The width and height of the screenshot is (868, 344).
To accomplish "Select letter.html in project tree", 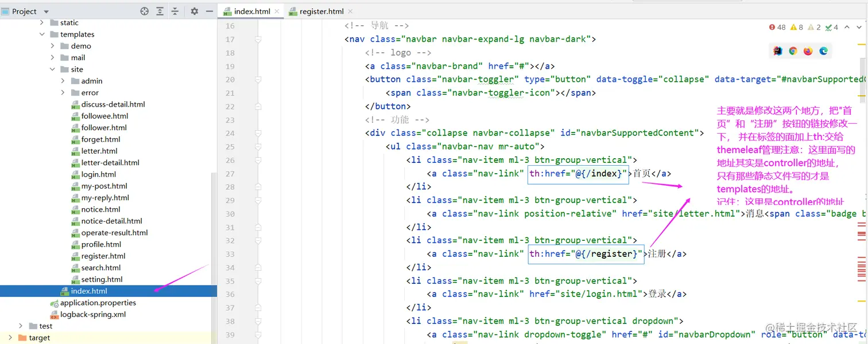I will tap(94, 151).
